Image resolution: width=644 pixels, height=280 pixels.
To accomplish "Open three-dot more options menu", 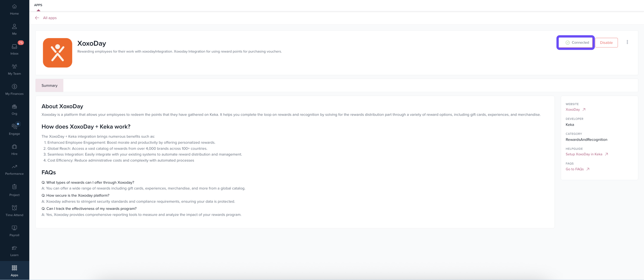I will point(627,42).
